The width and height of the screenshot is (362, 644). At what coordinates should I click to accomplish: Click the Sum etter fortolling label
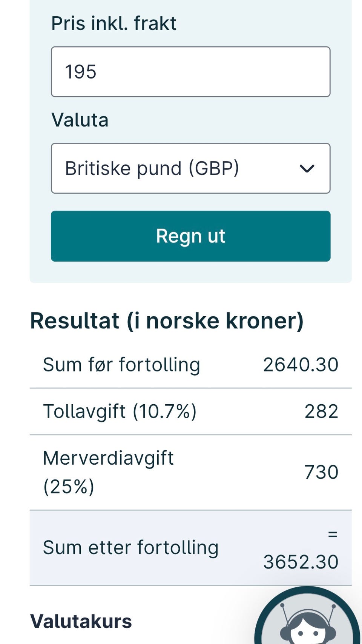[130, 547]
